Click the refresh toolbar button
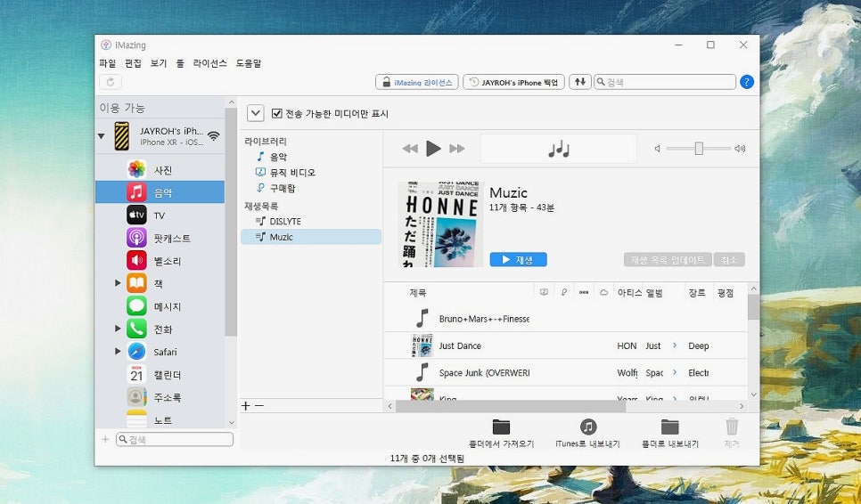The width and height of the screenshot is (861, 504). pyautogui.click(x=111, y=82)
